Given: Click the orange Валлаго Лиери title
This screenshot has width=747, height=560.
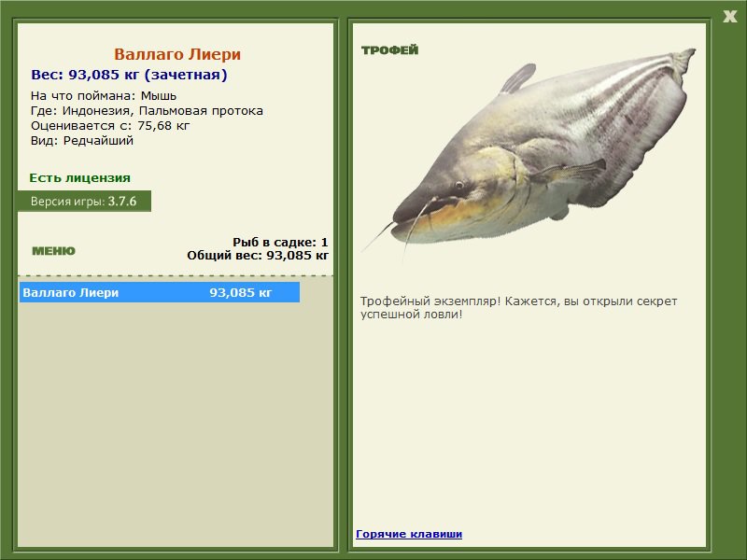Looking at the screenshot, I should [177, 54].
